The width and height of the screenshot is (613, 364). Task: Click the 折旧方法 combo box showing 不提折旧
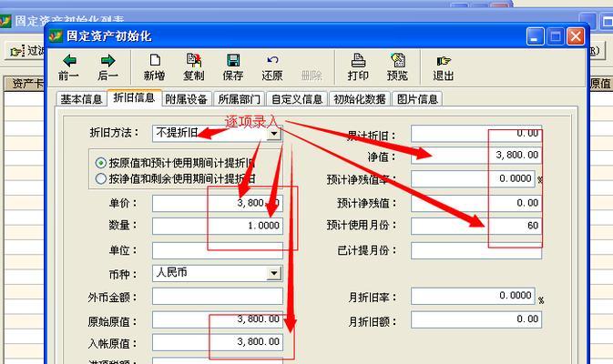click(x=218, y=133)
